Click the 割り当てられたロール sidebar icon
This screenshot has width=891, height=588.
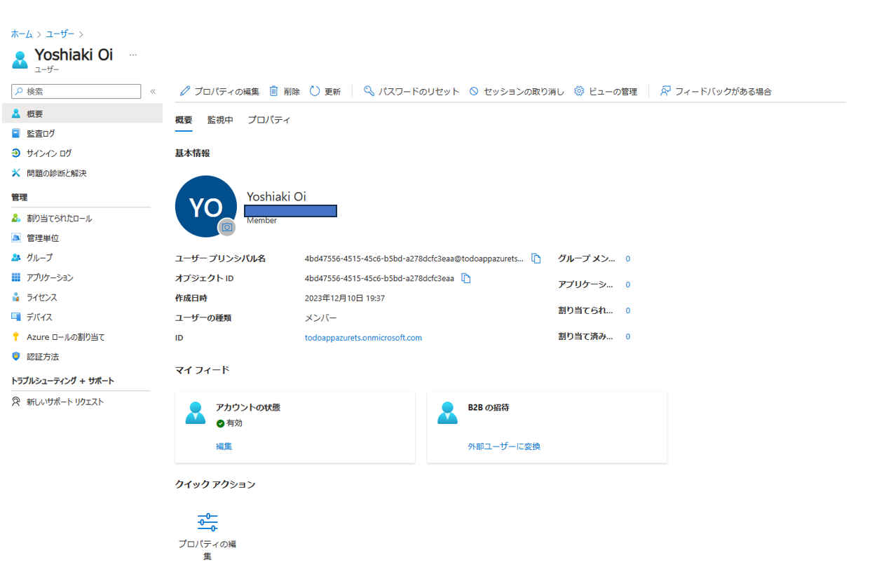click(x=16, y=219)
